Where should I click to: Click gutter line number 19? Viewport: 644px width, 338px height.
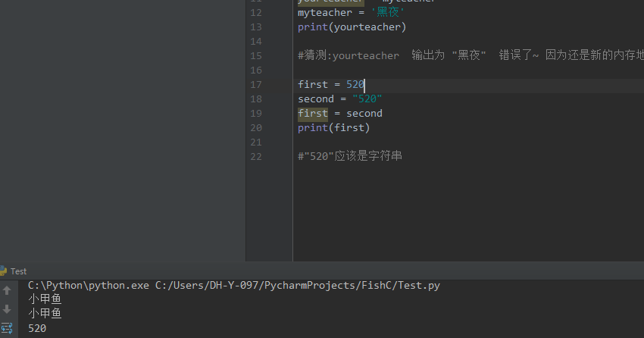[256, 114]
